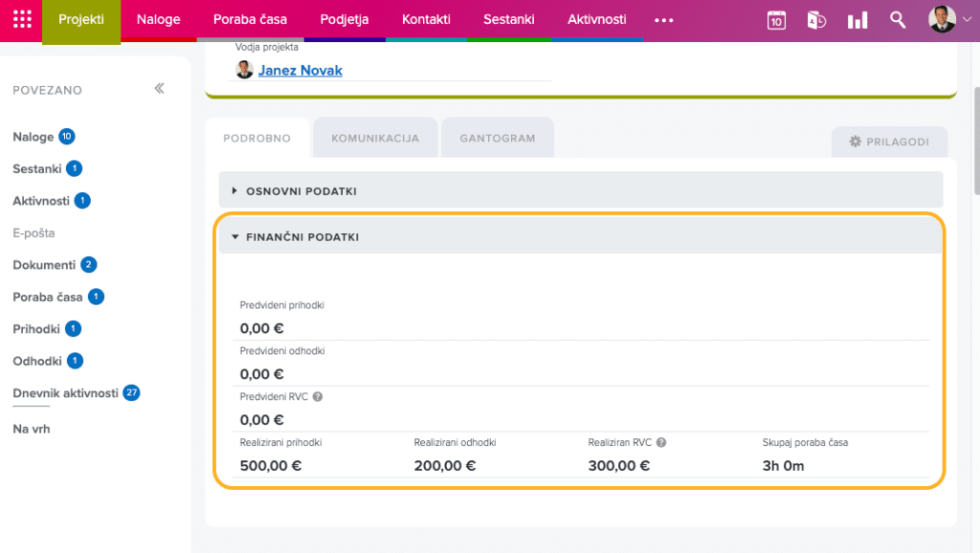Viewport: 980px width, 553px height.
Task: Open the Poraba časa top menu
Action: coord(250,20)
